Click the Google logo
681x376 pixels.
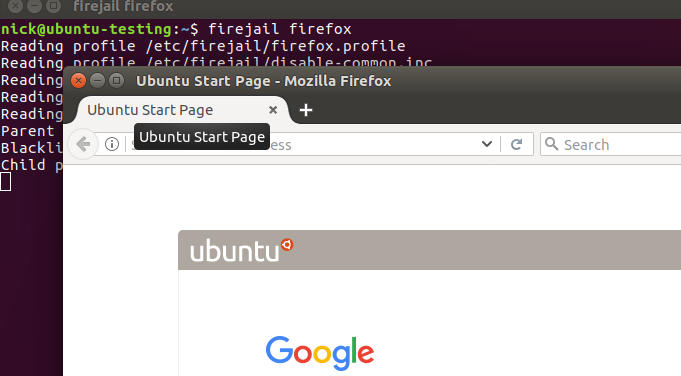click(320, 353)
